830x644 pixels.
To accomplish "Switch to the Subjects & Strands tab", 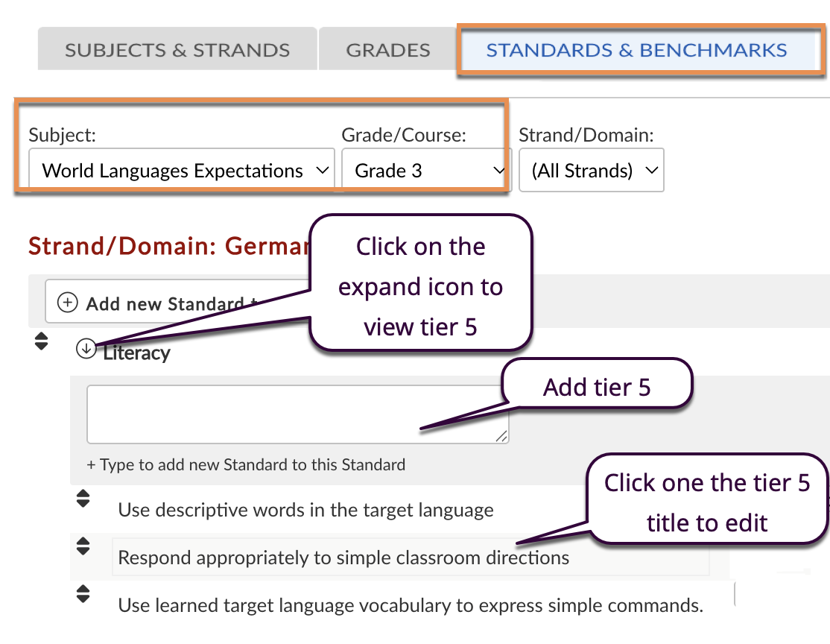I will coord(177,51).
